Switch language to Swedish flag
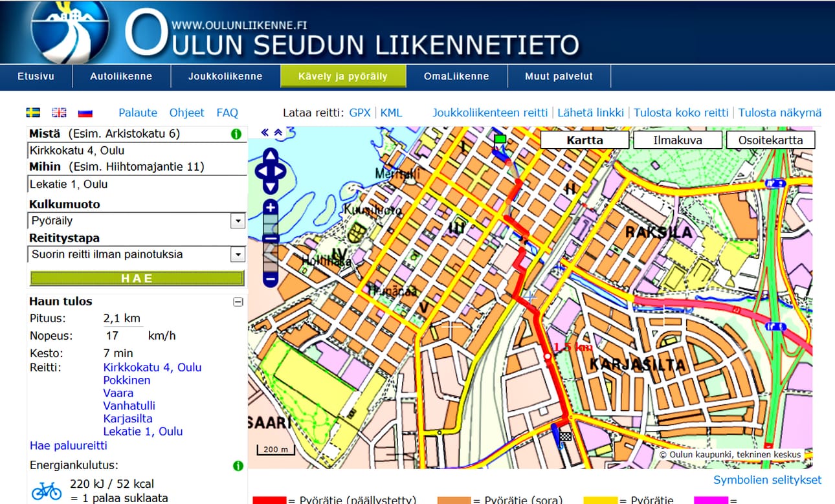This screenshot has height=504, width=835. pyautogui.click(x=33, y=113)
